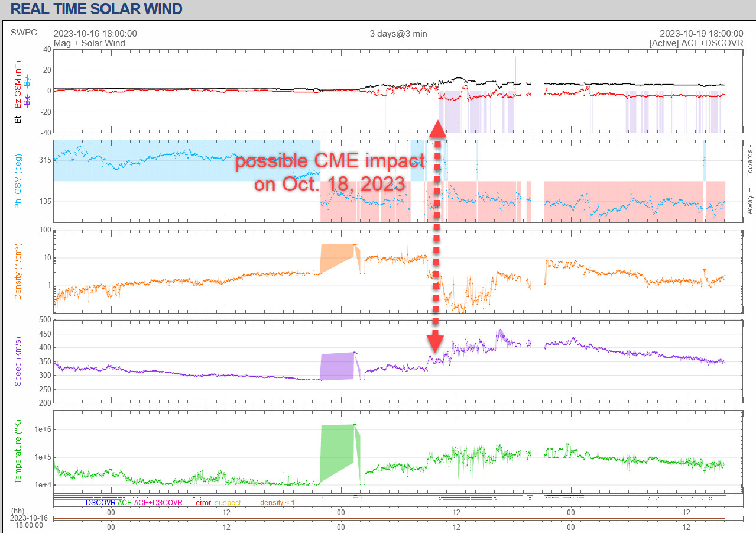Click the REAL TIME SOLAR WIND heading
The height and width of the screenshot is (533, 756).
[x=96, y=9]
